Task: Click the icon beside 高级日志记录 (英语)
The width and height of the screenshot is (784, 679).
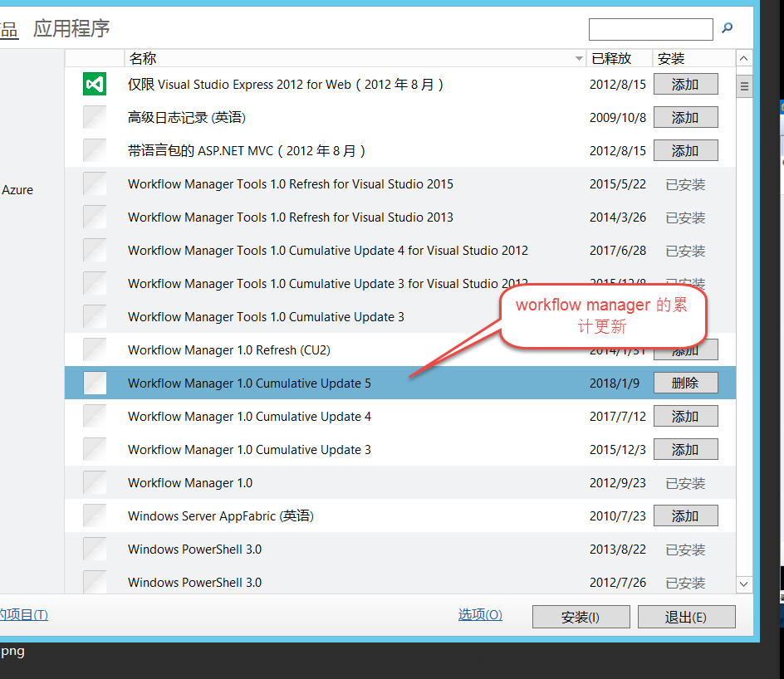Action: click(95, 117)
